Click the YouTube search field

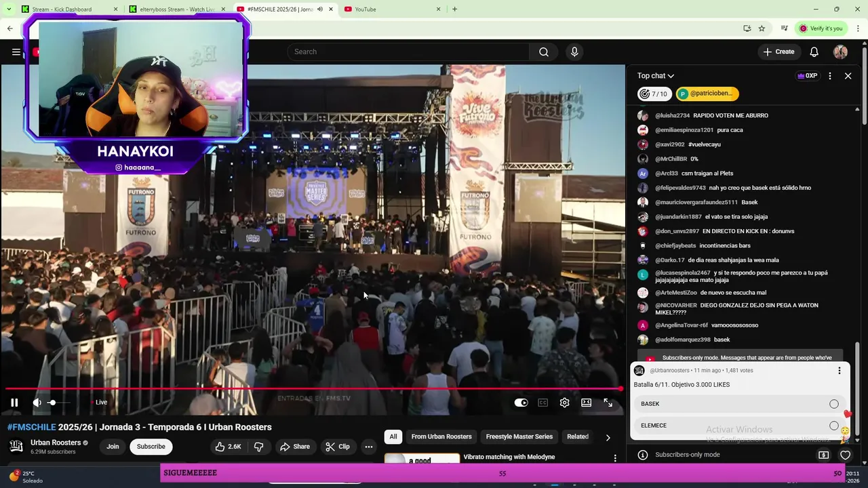[x=409, y=52]
